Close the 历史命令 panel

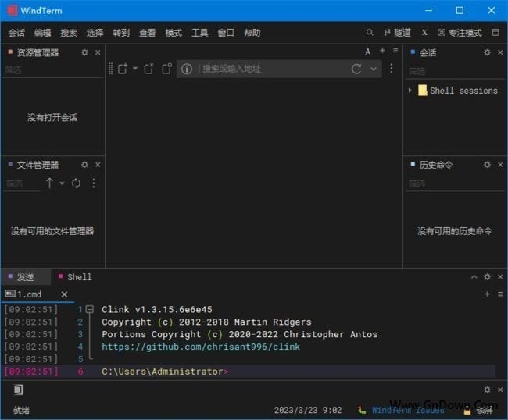pos(500,165)
